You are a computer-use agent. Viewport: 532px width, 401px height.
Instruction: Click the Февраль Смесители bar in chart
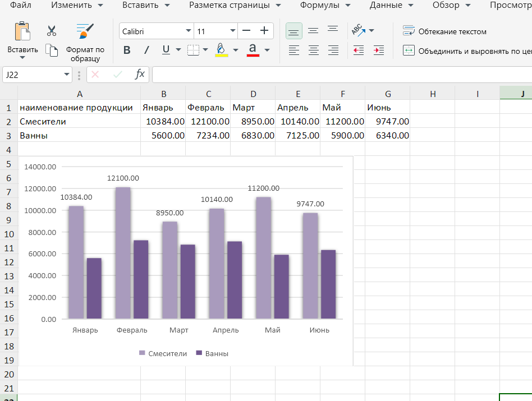point(123,253)
